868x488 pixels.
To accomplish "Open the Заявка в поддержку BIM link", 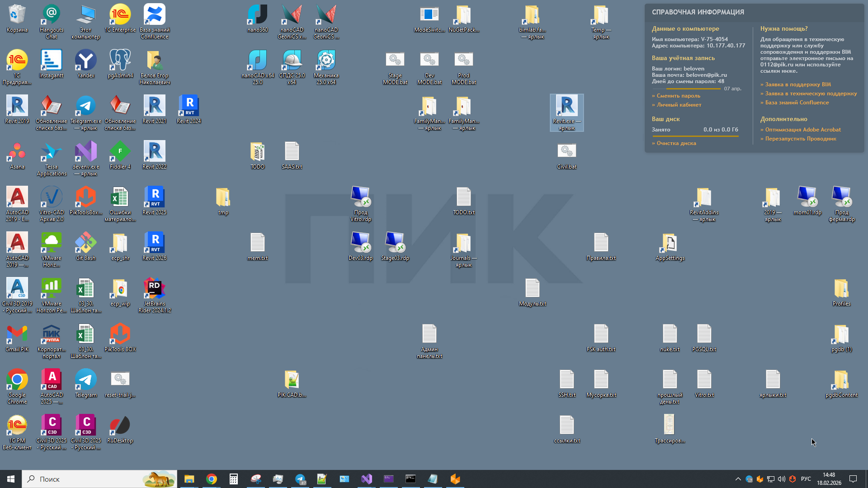I will (x=797, y=84).
